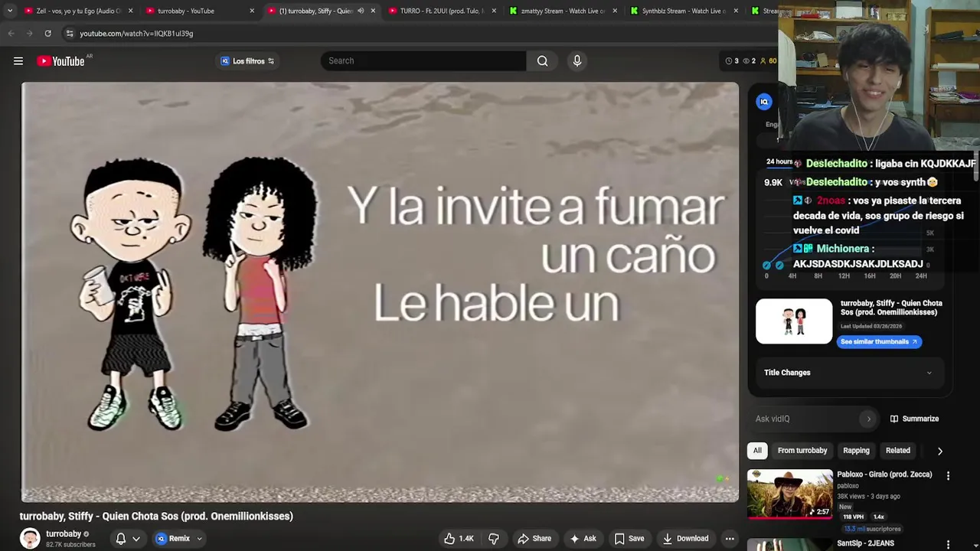The height and width of the screenshot is (551, 980).
Task: Click the pabloxo channel name
Action: (848, 486)
